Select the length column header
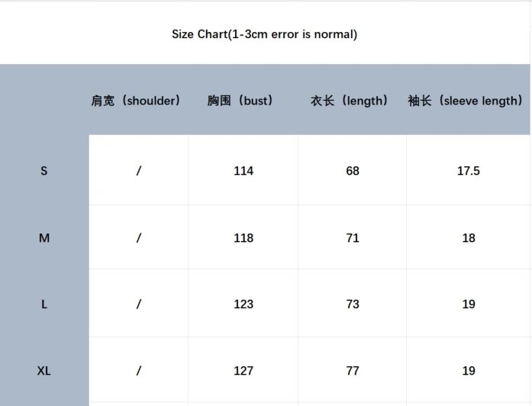The width and height of the screenshot is (532, 406). tap(349, 101)
